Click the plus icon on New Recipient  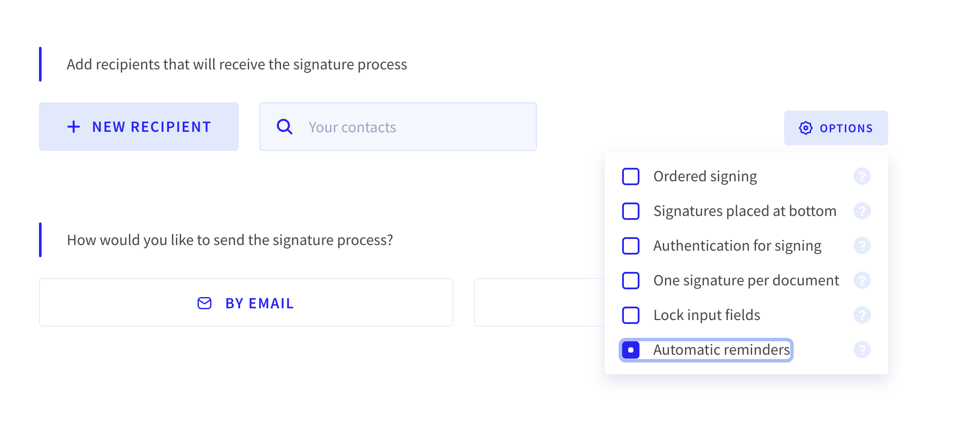(74, 127)
